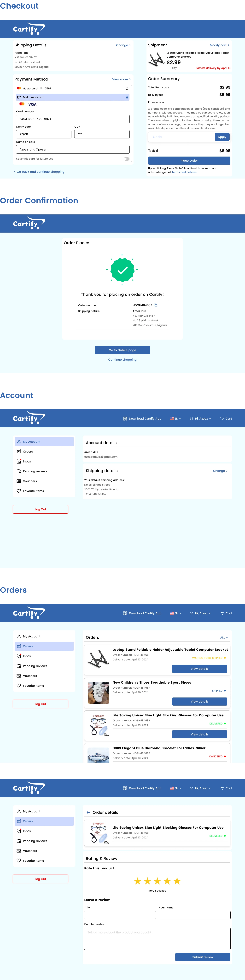This screenshot has height=980, width=245.
Task: Click the Pending reviews icon on the Orders screen sidebar
Action: [19, 666]
